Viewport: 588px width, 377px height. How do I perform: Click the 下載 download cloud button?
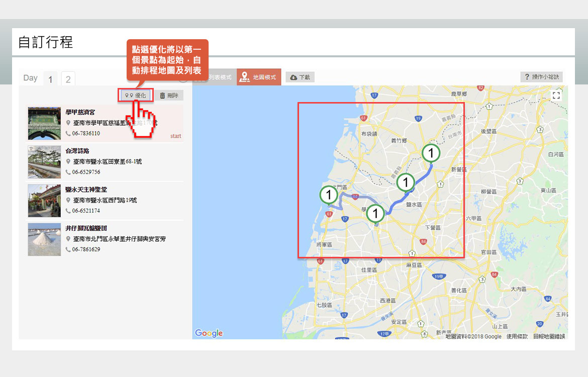pos(300,77)
